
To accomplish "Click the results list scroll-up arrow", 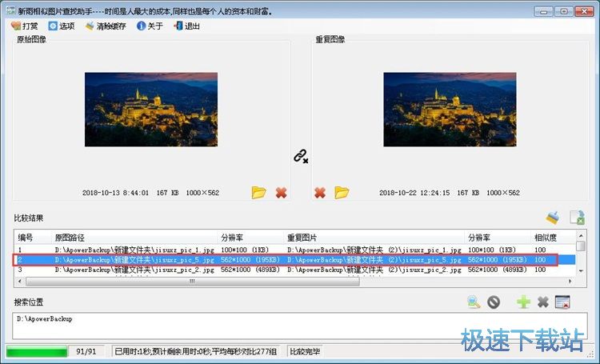I will (581, 236).
